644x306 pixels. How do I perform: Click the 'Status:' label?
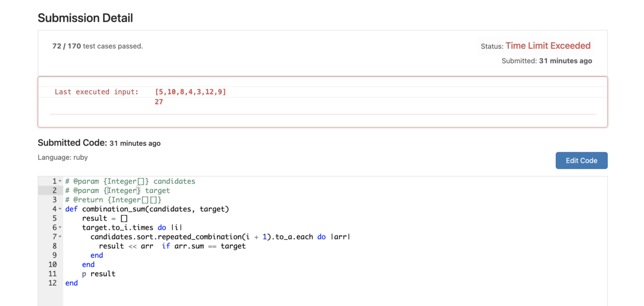tap(492, 47)
